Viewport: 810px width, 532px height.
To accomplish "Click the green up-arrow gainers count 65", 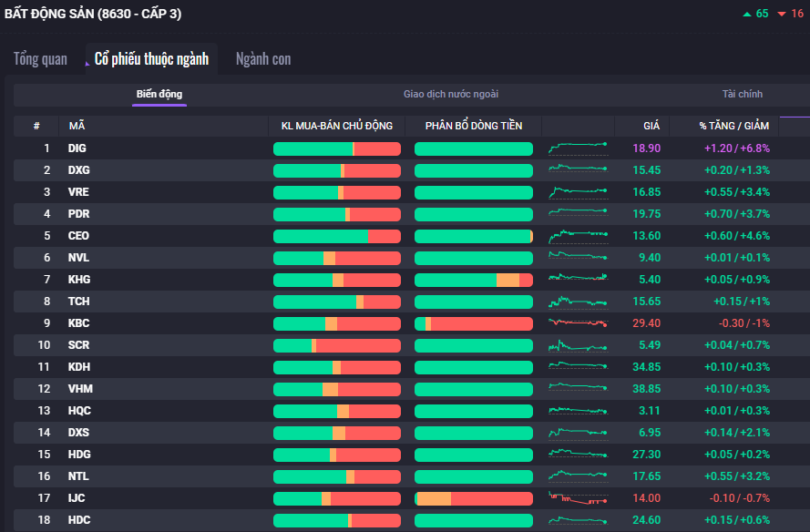I will (755, 14).
